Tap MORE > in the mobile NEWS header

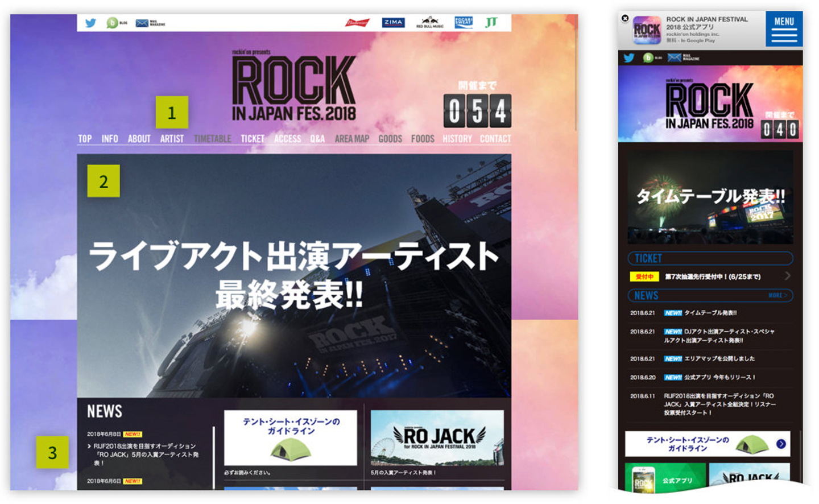coord(777,296)
